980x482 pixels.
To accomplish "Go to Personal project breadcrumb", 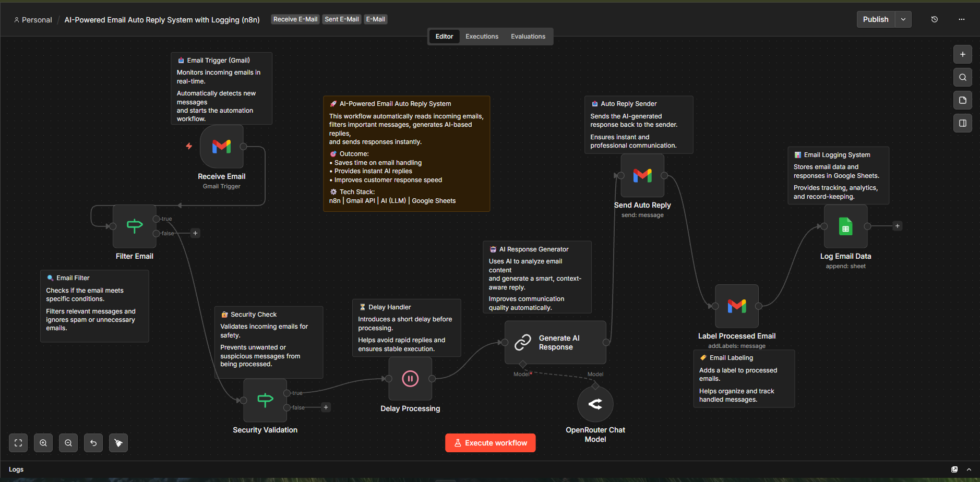I will coord(33,20).
